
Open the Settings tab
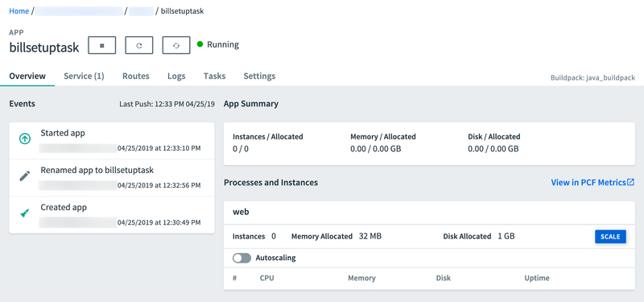coord(259,76)
